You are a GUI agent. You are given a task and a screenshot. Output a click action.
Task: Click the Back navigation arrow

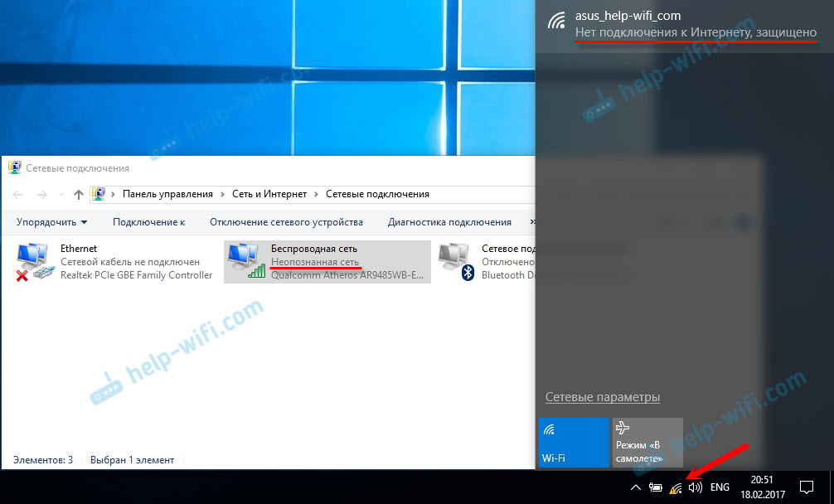(17, 195)
